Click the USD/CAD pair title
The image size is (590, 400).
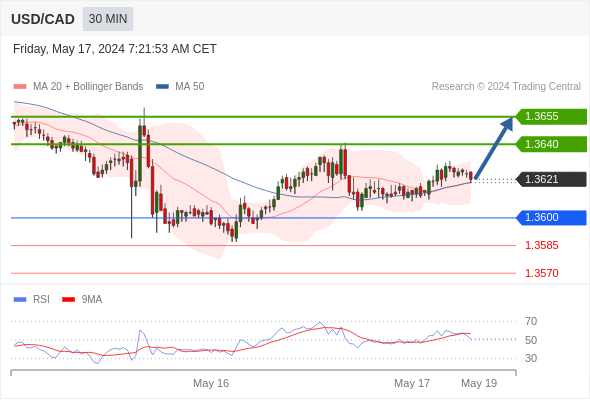pos(43,19)
